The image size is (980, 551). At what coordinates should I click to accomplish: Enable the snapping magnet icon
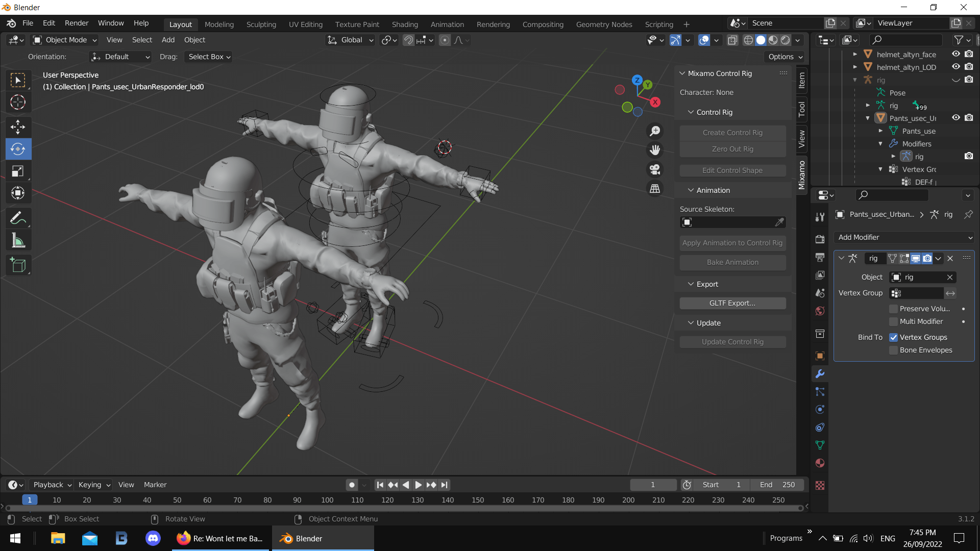408,40
